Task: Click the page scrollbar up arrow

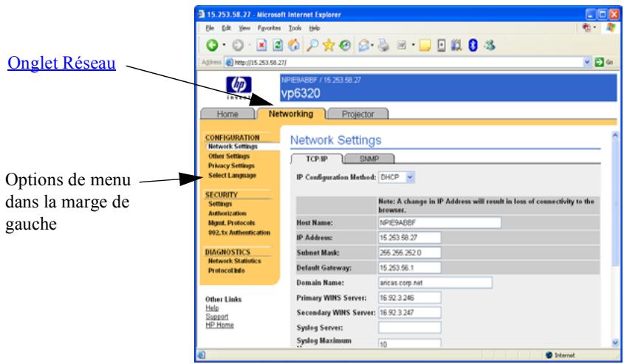Action: pos(615,135)
